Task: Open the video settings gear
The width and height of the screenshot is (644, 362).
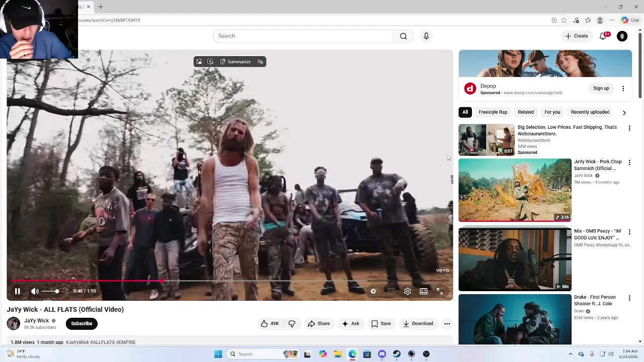Action: 408,291
